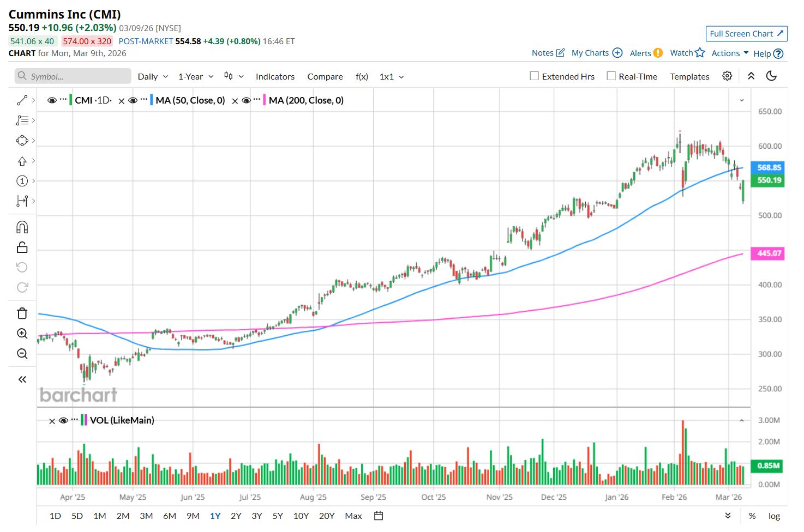
Task: Select the 5Y time range tab
Action: [278, 516]
